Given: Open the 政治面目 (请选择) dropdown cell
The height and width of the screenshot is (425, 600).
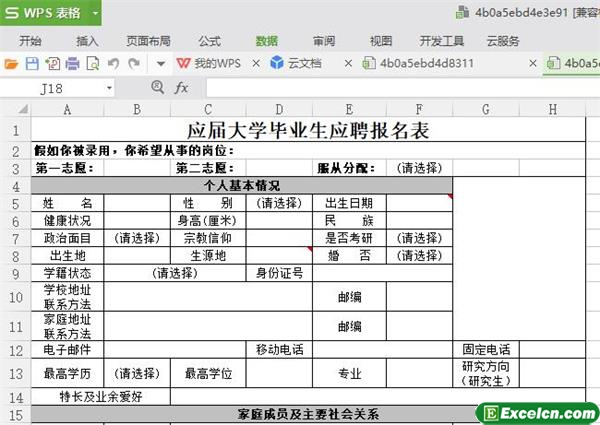Looking at the screenshot, I should tap(137, 238).
